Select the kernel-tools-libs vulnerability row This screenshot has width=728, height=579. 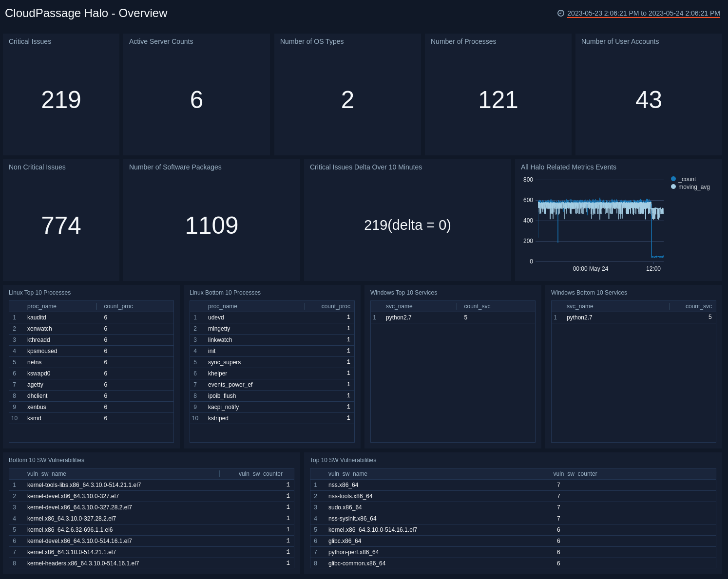point(83,485)
